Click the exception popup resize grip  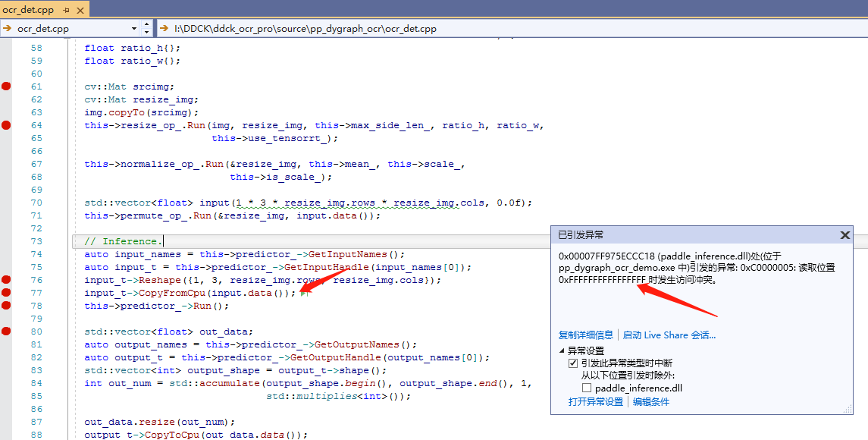[848, 409]
